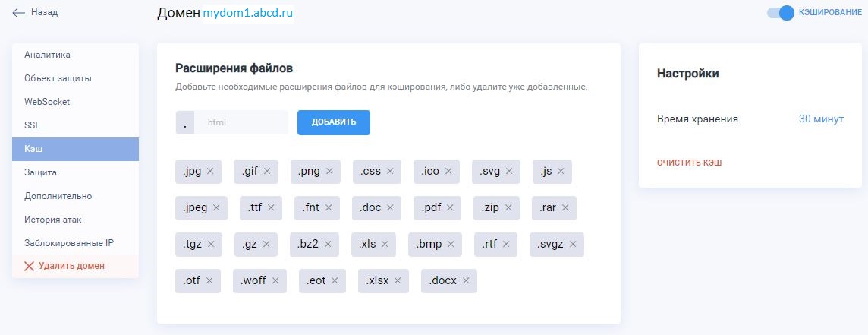
Task: Remove the .jpg extension tag
Action: [x=210, y=172]
